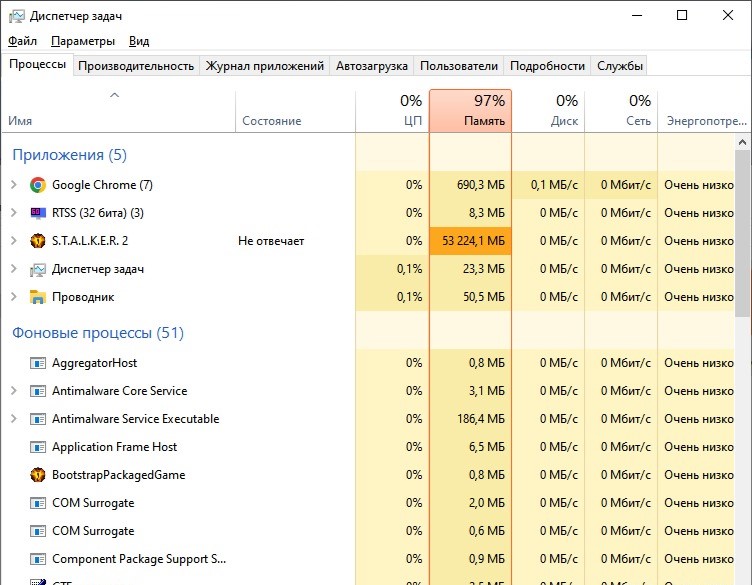The height and width of the screenshot is (585, 752).
Task: Click the Application Frame Host icon
Action: tap(38, 447)
